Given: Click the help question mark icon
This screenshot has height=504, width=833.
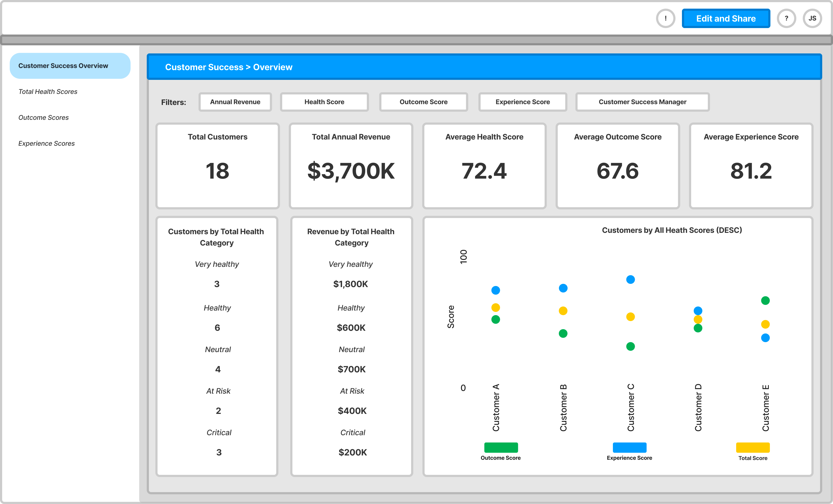Looking at the screenshot, I should (787, 18).
